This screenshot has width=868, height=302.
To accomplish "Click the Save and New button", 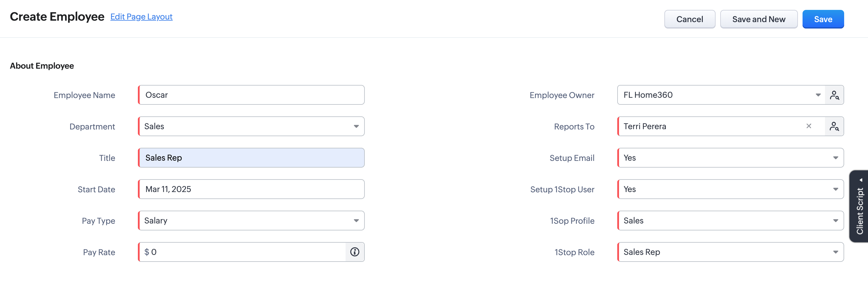I will (x=759, y=19).
